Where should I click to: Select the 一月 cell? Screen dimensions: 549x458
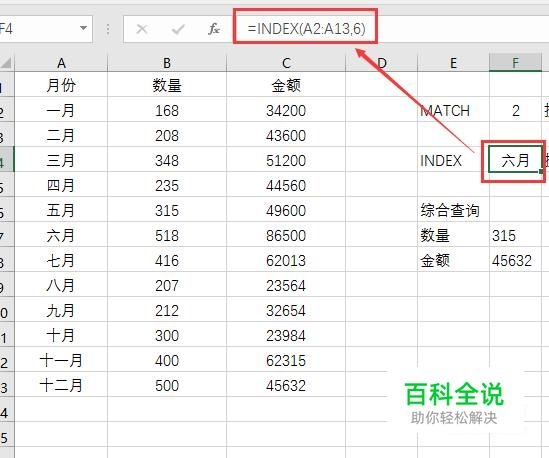point(61,110)
